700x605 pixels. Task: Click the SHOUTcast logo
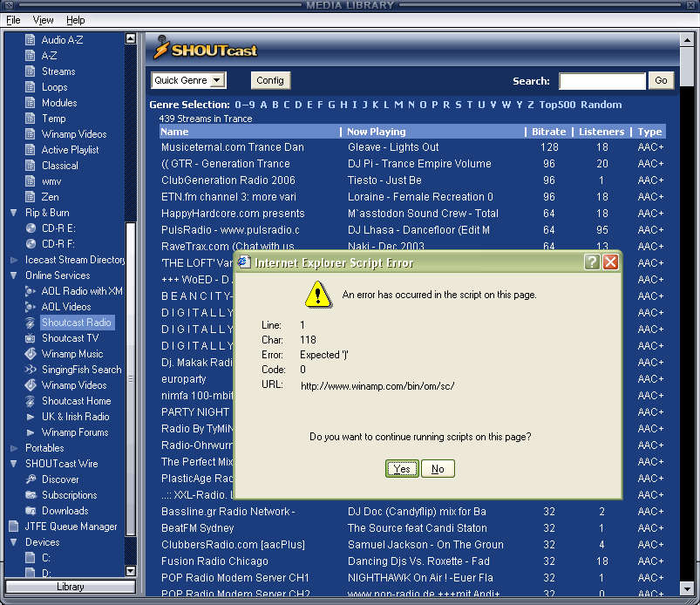206,49
